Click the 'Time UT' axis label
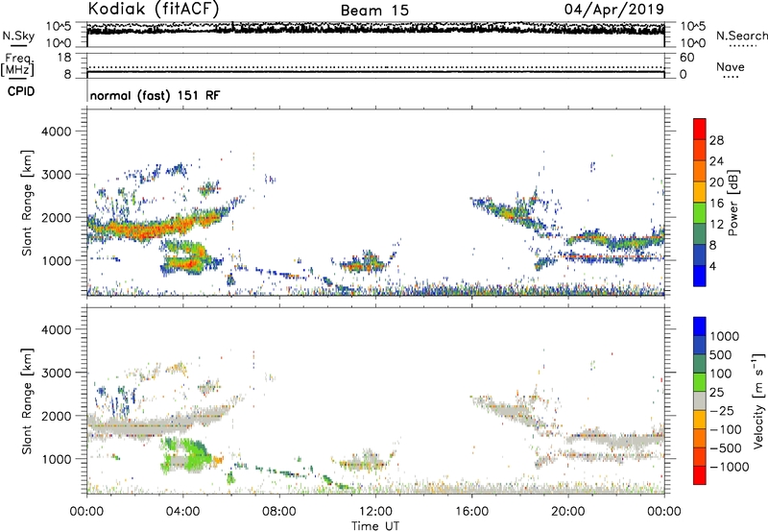The height and width of the screenshot is (532, 768). pos(375,526)
